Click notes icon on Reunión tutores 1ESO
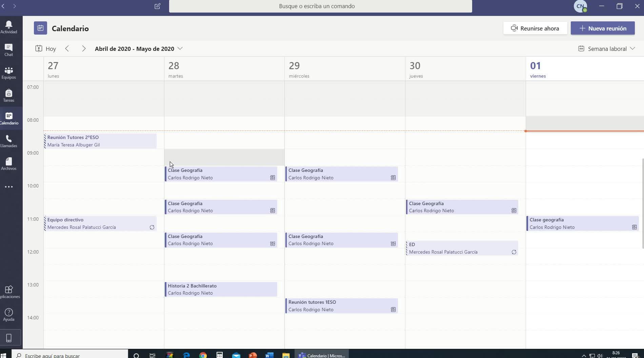The image size is (644, 358). pos(393,310)
